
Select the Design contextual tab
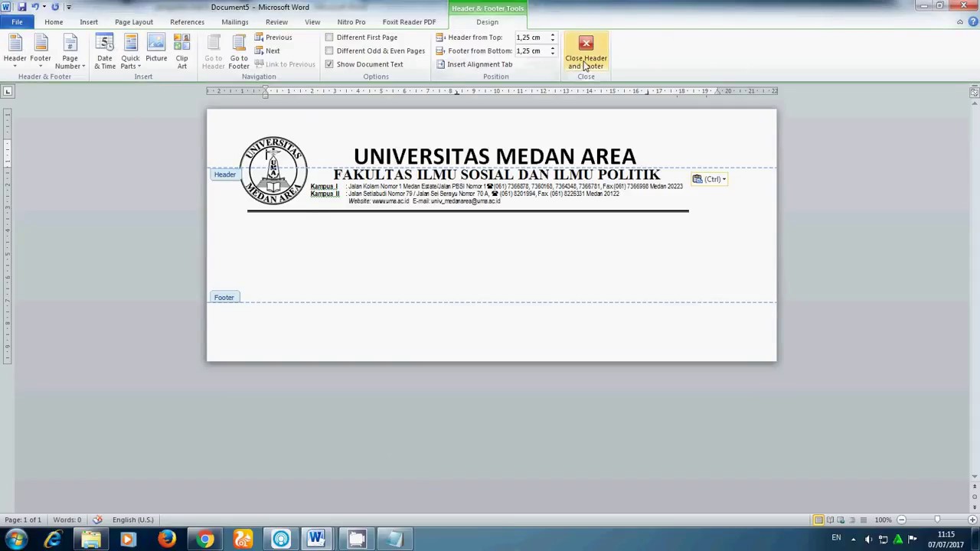point(487,22)
